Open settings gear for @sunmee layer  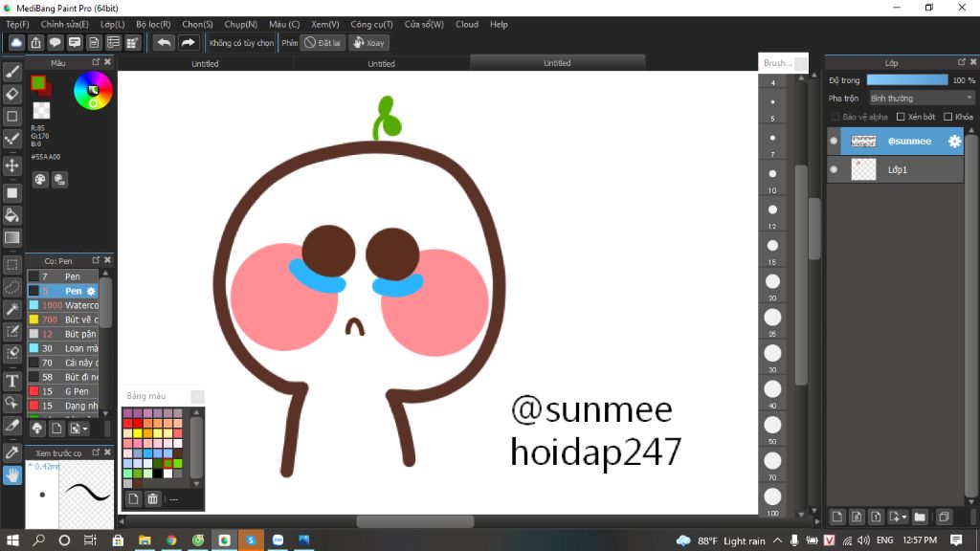[x=954, y=142]
